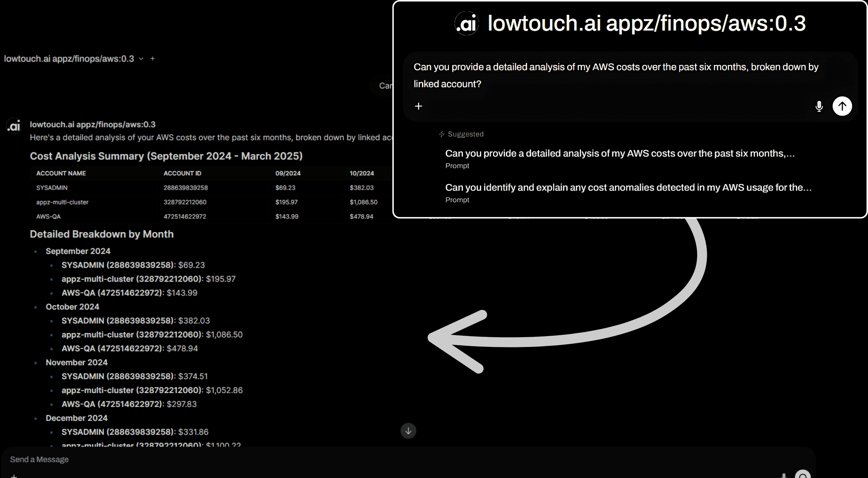Click the SYSADMIN table cell

pyautogui.click(x=52, y=188)
